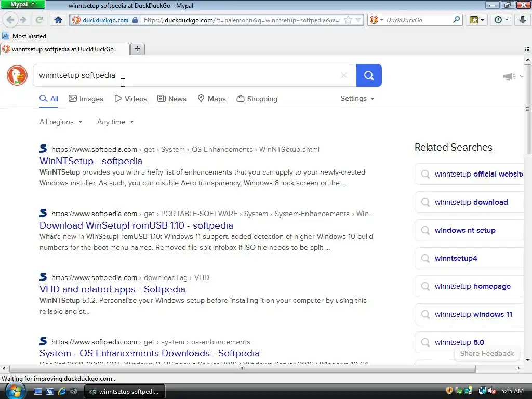Viewport: 532px width, 399px height.
Task: Click the security shield tray icon
Action: pyautogui.click(x=449, y=391)
